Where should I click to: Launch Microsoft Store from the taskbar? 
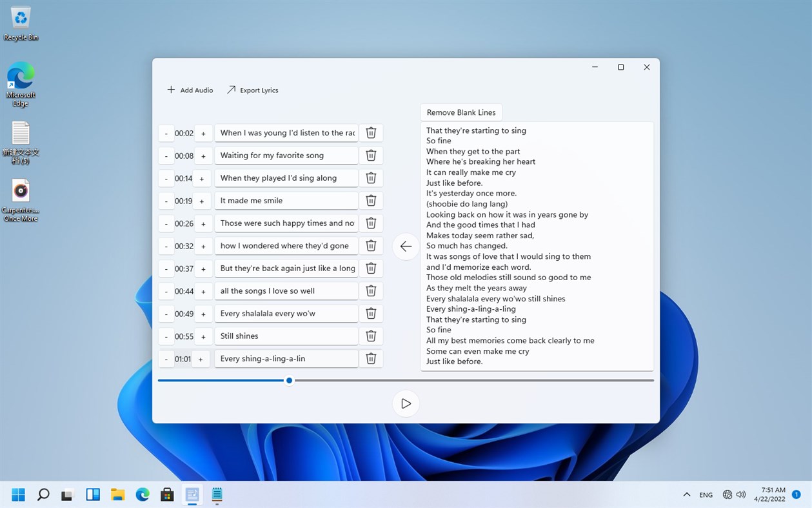[x=166, y=494]
